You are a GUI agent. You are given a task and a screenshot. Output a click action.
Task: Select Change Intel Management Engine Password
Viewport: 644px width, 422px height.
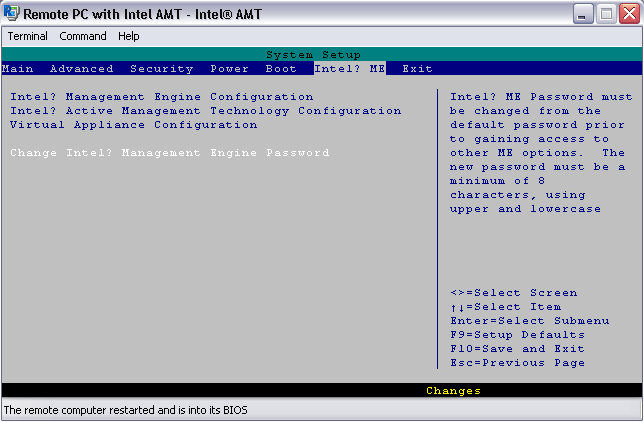click(x=169, y=153)
